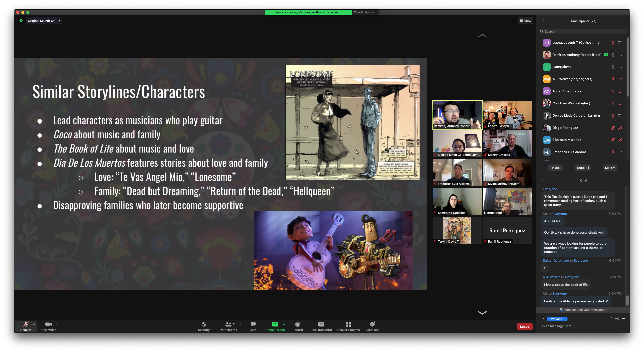Mute All participants
This screenshot has height=352, width=644.
click(583, 168)
